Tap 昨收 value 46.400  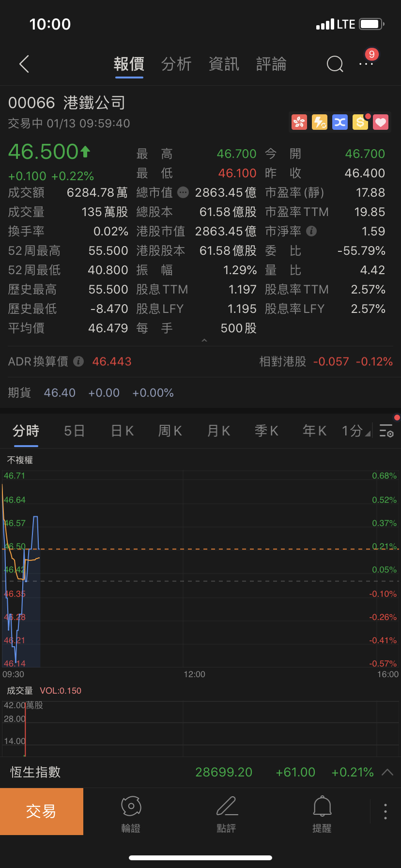point(365,173)
